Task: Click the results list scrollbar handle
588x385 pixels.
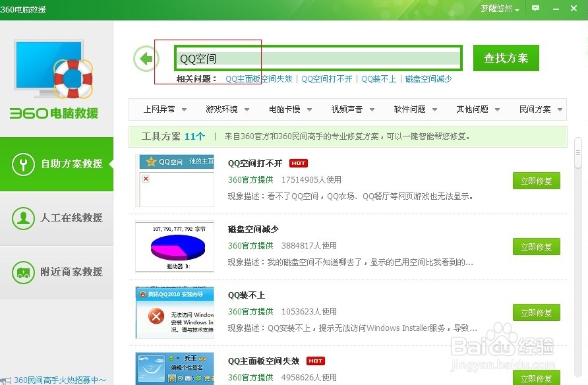Action: point(578,153)
